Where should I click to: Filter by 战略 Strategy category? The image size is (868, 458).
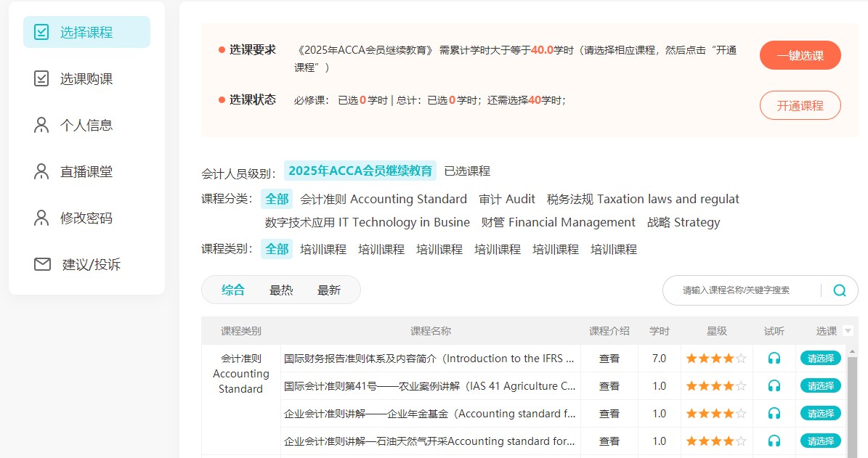click(684, 222)
